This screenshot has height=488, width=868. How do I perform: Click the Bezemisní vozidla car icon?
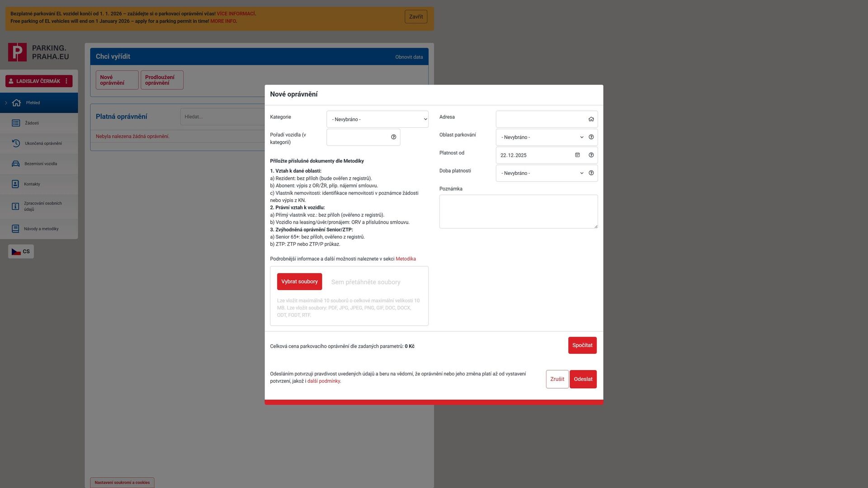17,164
